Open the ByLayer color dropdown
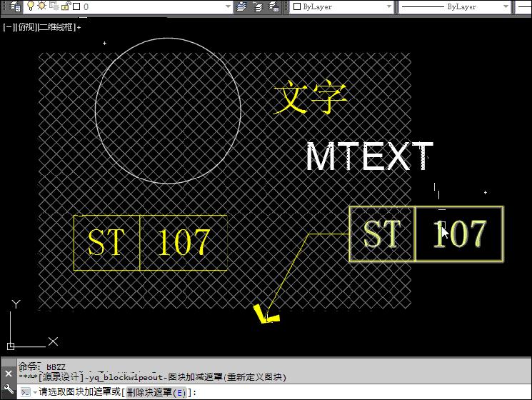 coord(343,6)
